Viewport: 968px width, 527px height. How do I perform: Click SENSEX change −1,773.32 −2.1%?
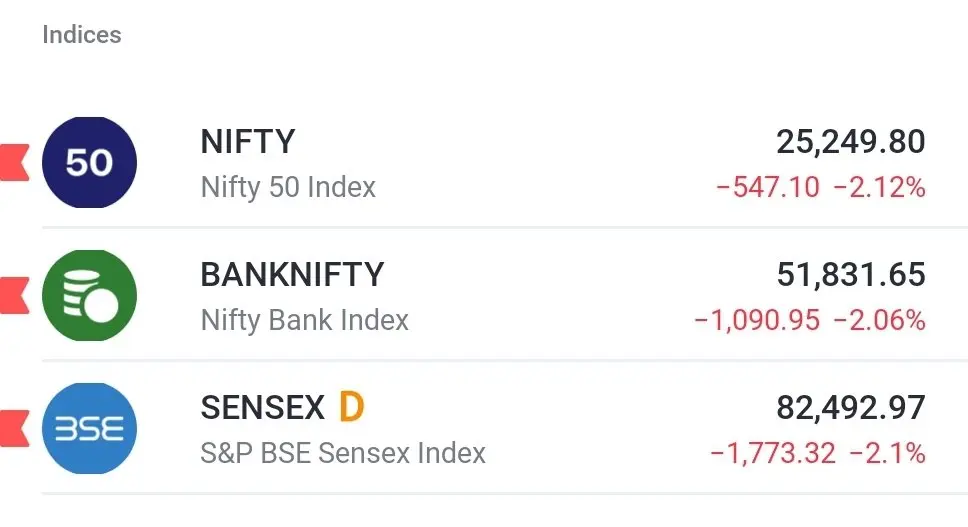point(817,453)
